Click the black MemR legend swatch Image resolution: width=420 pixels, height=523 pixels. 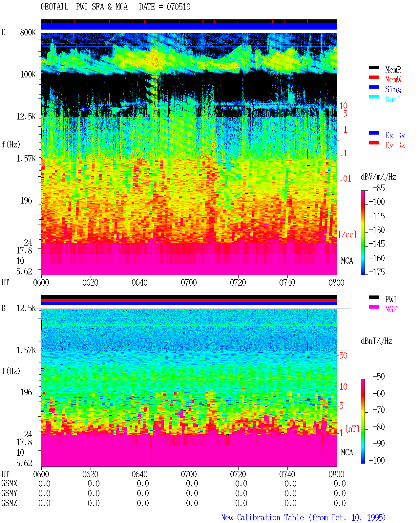pyautogui.click(x=374, y=67)
